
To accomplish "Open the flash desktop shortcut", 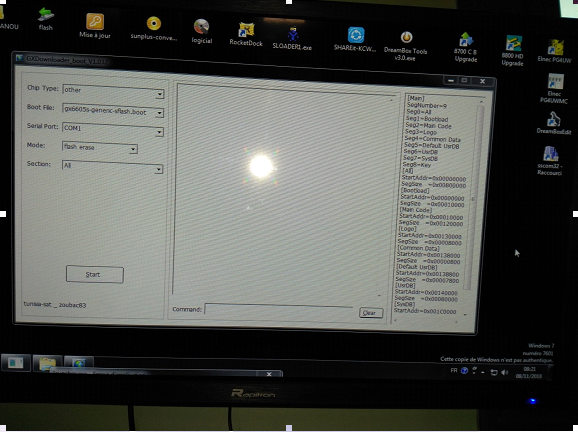I will click(x=46, y=18).
